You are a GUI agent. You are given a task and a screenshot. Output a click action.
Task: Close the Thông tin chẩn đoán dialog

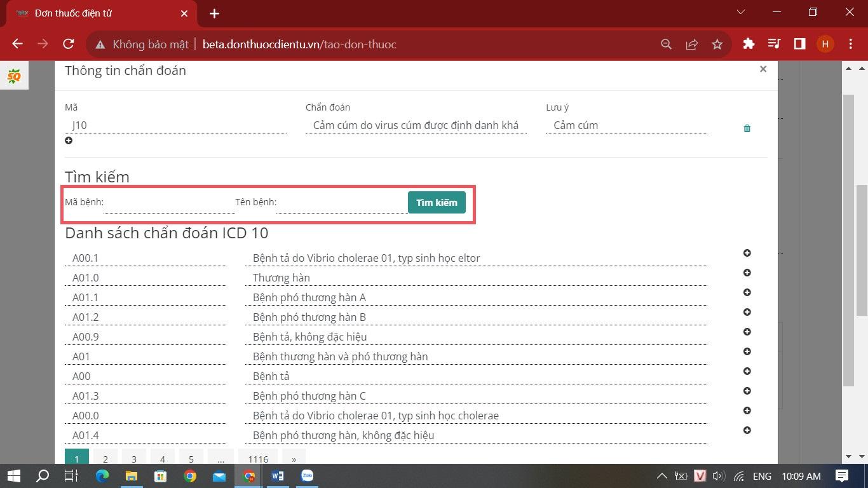pyautogui.click(x=763, y=69)
